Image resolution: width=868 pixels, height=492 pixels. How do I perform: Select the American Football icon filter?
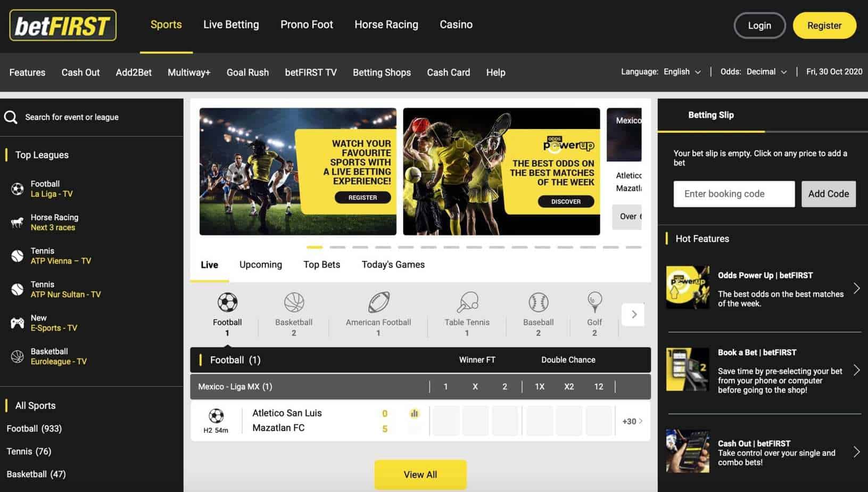[378, 302]
